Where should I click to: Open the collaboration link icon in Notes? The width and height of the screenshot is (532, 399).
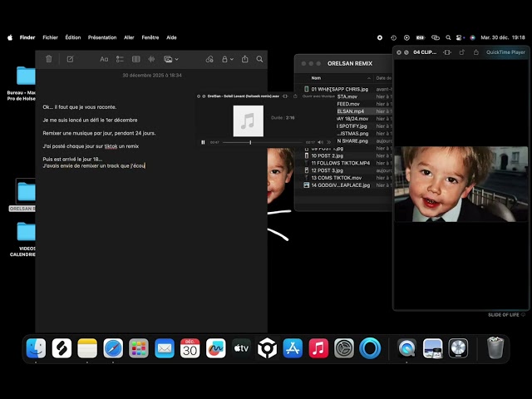tap(209, 59)
